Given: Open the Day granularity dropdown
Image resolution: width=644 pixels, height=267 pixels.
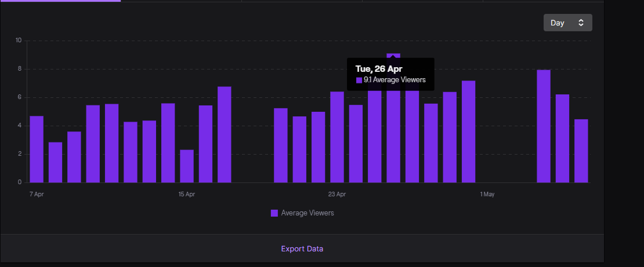Looking at the screenshot, I should tap(567, 23).
